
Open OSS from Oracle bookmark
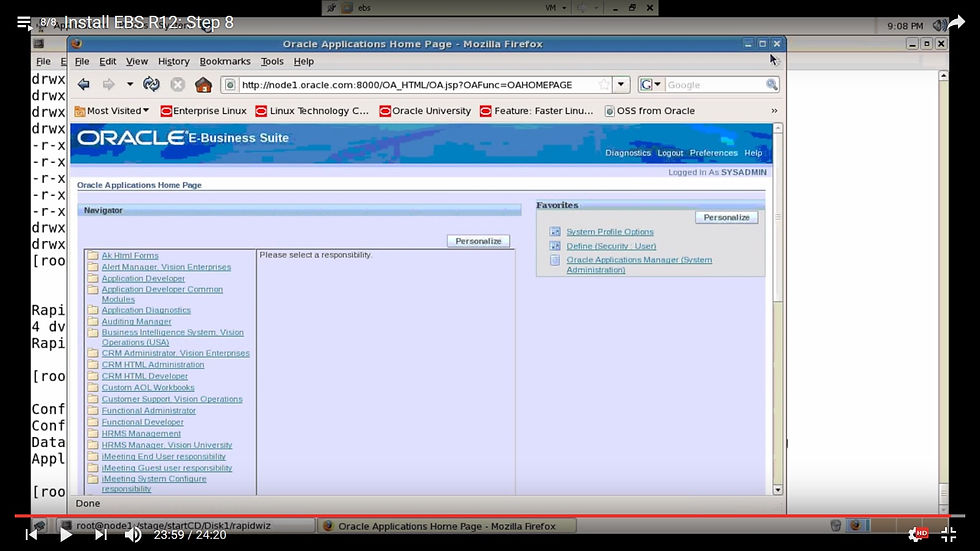pos(650,111)
